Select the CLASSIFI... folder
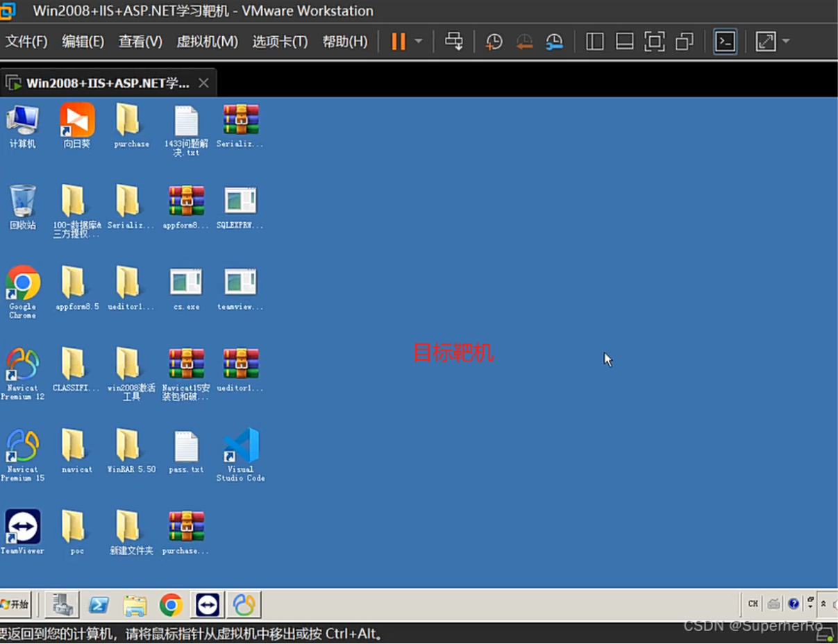Viewport: 838px width, 644px height. tap(77, 369)
